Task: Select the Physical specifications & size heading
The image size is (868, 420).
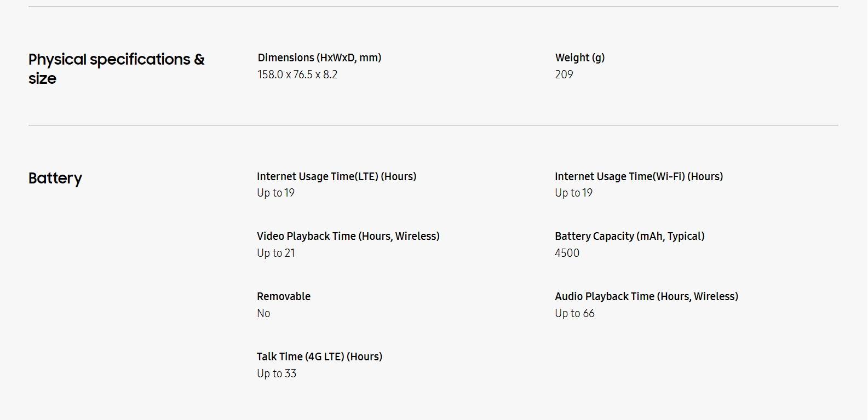Action: pos(116,68)
